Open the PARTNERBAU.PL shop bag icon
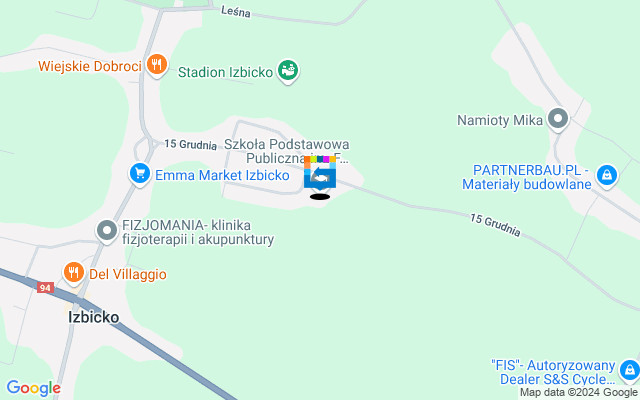This screenshot has width=640, height=400. click(607, 176)
